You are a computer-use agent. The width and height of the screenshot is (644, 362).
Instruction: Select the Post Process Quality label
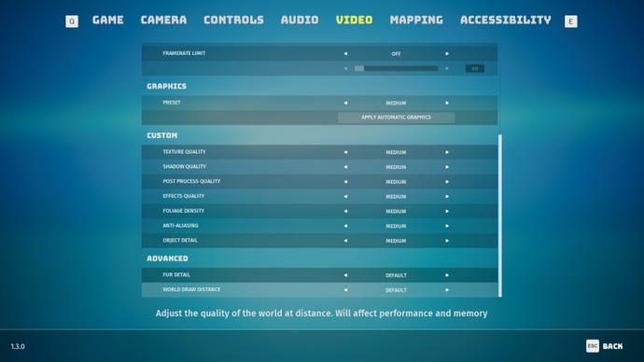191,181
